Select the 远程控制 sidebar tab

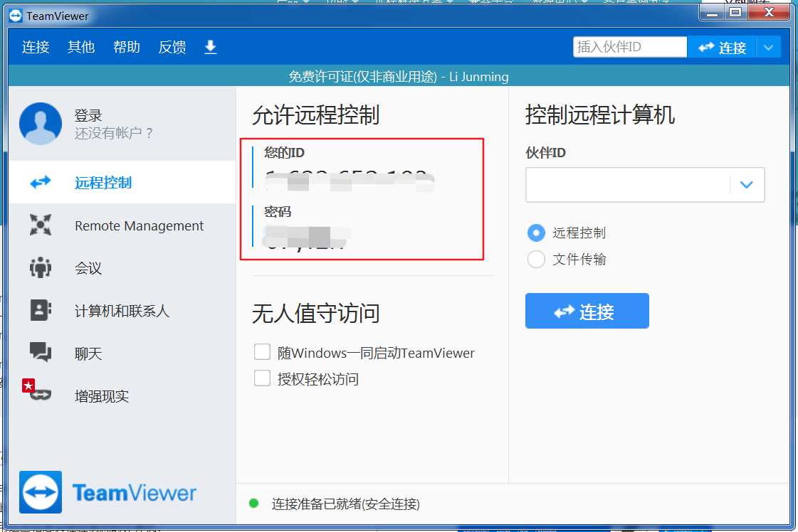[x=122, y=182]
